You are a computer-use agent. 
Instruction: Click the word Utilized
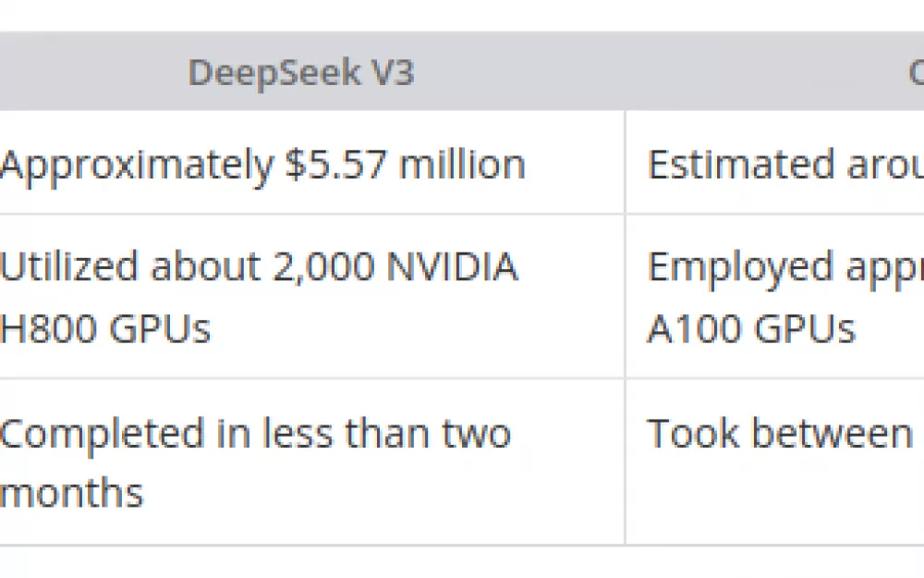coord(69,266)
